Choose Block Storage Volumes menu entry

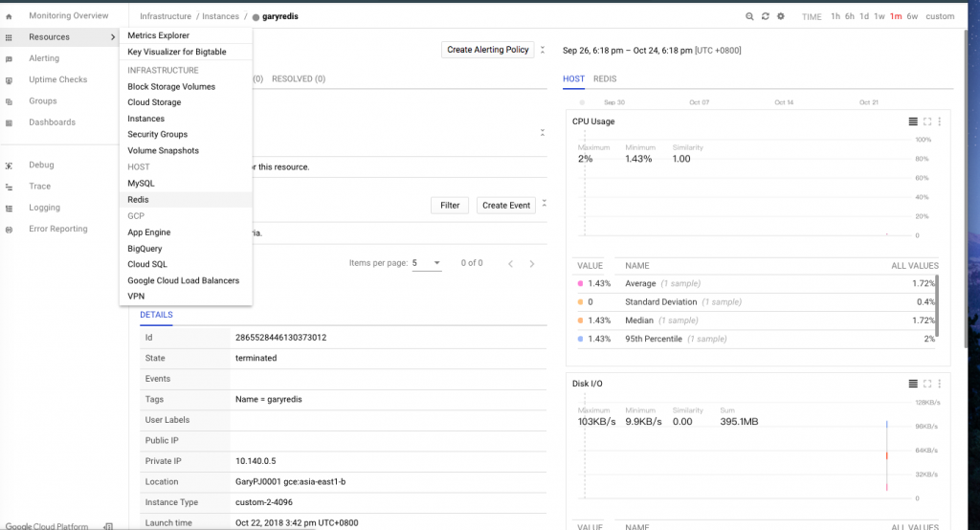[171, 87]
